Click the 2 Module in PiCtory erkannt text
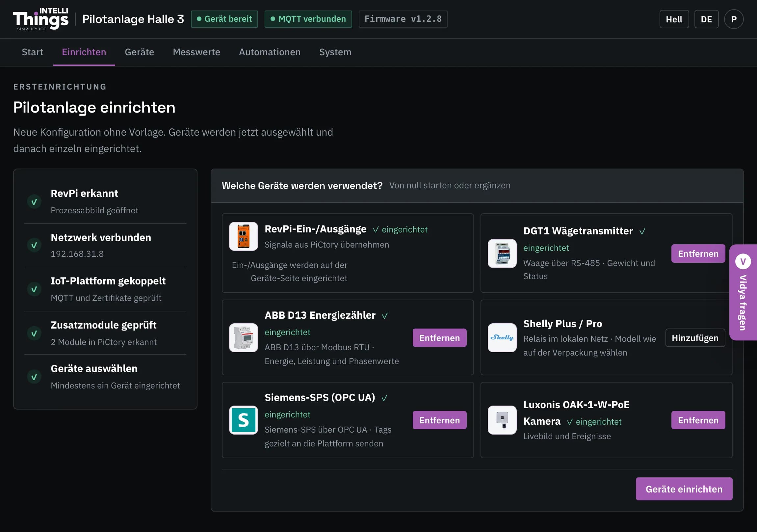The image size is (757, 532). click(x=104, y=342)
